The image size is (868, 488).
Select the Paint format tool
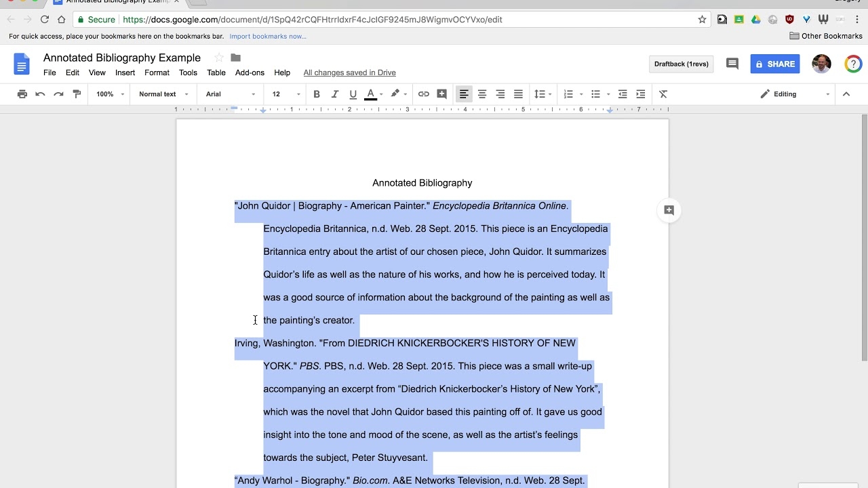pyautogui.click(x=77, y=94)
